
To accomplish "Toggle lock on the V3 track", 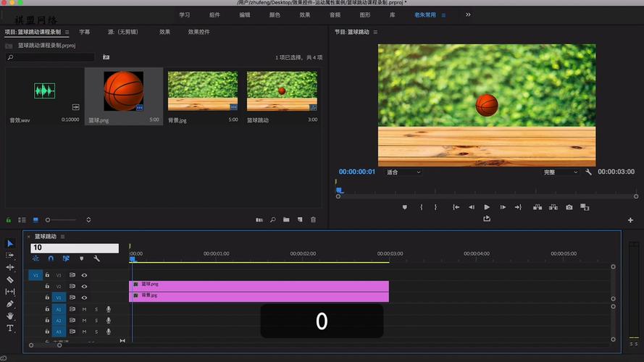I will [x=47, y=275].
